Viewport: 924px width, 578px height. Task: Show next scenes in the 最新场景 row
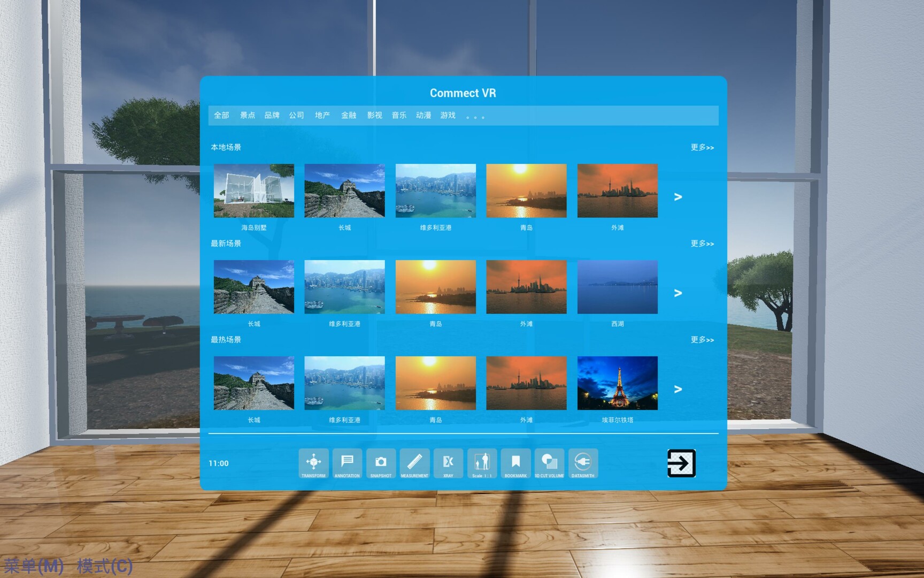tap(678, 293)
